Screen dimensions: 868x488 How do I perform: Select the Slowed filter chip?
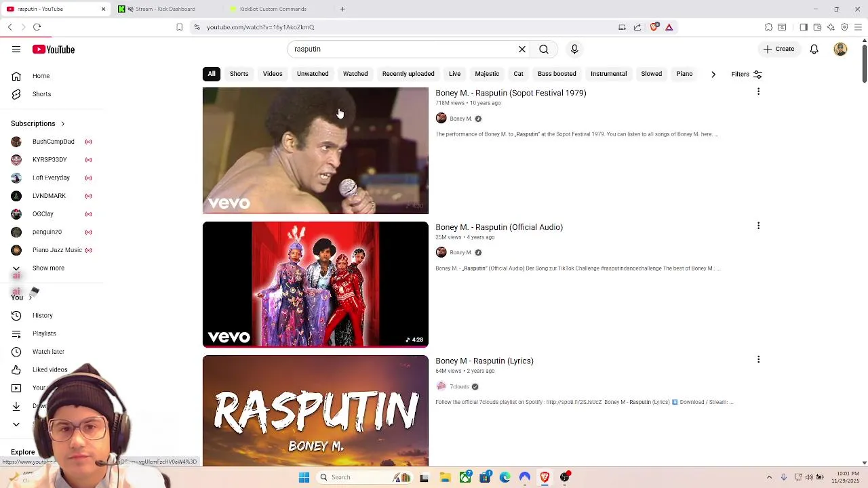pyautogui.click(x=651, y=74)
